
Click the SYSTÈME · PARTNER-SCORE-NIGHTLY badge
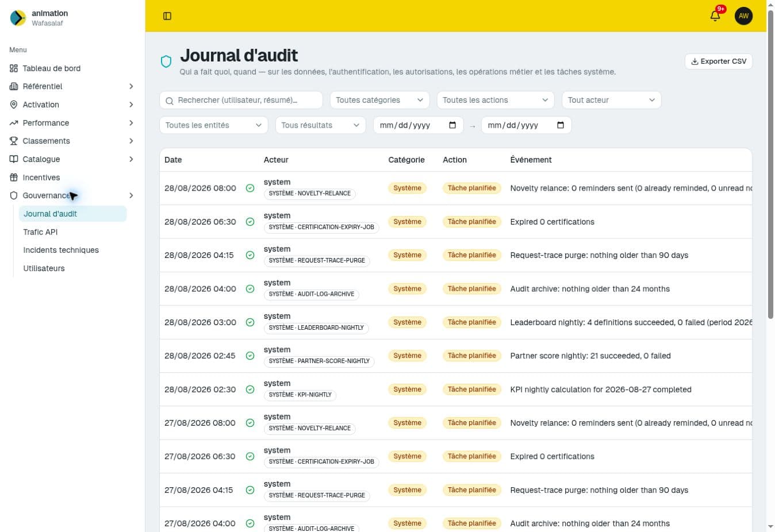coord(319,361)
